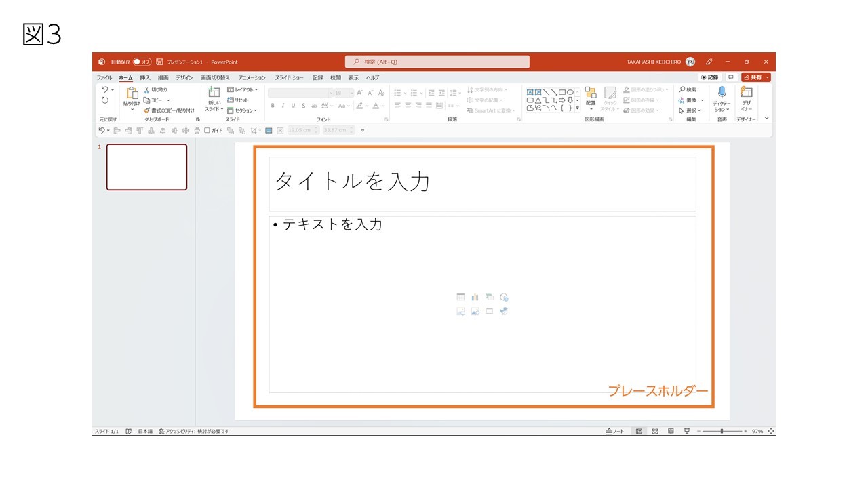
Task: Open the レイアウト dropdown
Action: click(x=243, y=89)
